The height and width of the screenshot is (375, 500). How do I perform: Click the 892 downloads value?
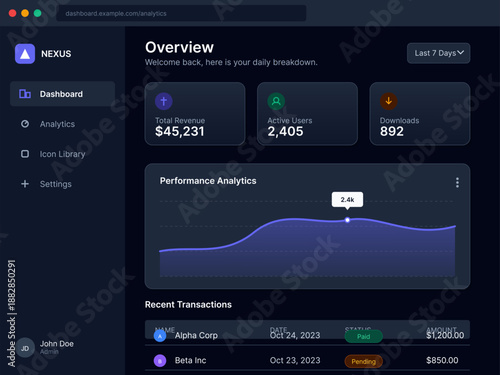point(392,131)
